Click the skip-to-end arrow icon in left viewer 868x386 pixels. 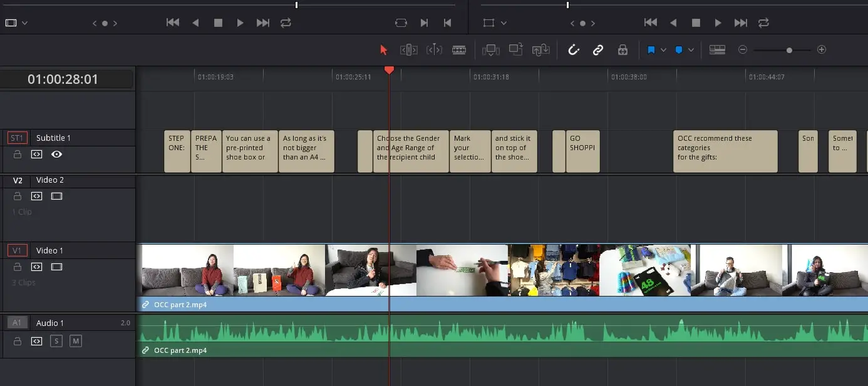(x=424, y=23)
